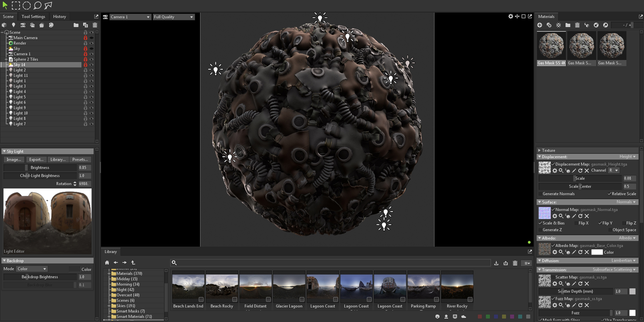The height and width of the screenshot is (322, 644).
Task: Select the lasso selection tool
Action: [38, 5]
